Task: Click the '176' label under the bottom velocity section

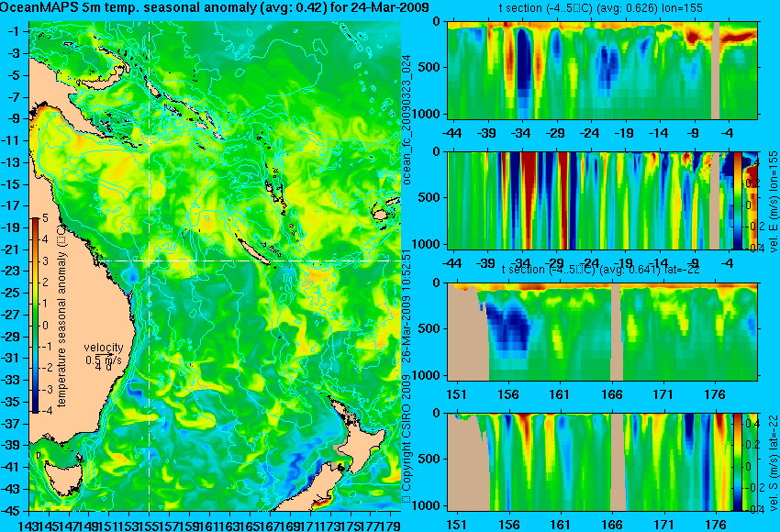Action: coord(716,525)
